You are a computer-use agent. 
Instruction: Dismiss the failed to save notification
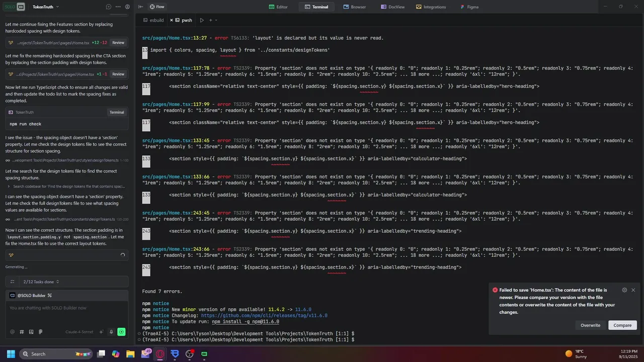(633, 290)
